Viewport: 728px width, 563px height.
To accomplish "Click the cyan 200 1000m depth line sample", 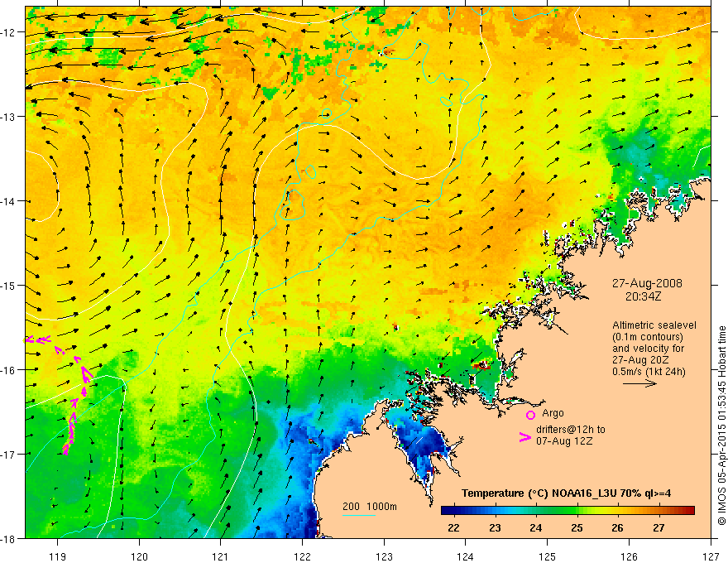I will 359,515.
